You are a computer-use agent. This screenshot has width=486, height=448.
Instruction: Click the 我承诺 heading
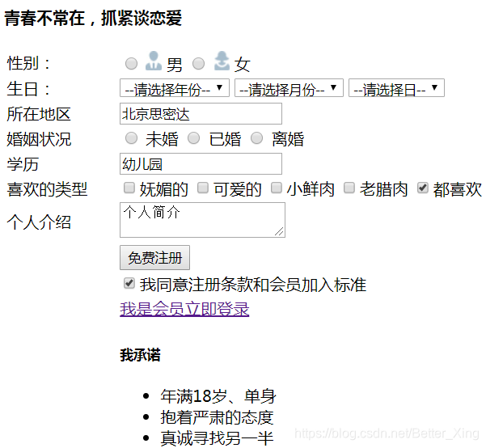coord(141,355)
